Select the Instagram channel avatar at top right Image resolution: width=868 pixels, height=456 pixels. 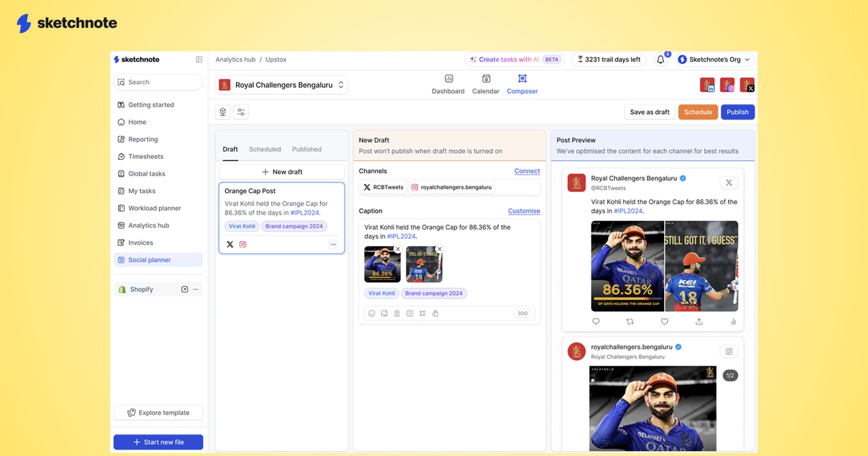point(727,85)
